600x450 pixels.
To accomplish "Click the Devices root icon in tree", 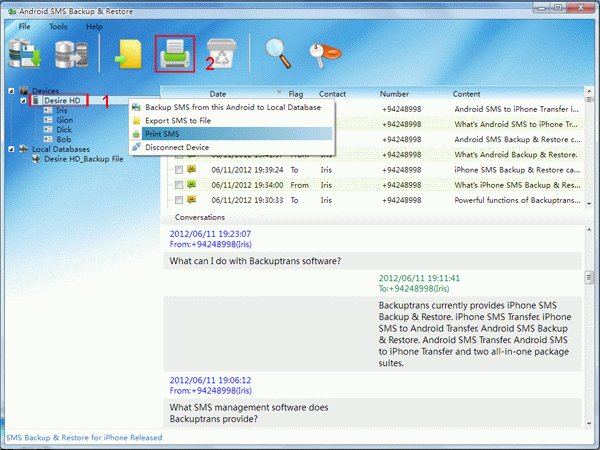I will coord(24,91).
